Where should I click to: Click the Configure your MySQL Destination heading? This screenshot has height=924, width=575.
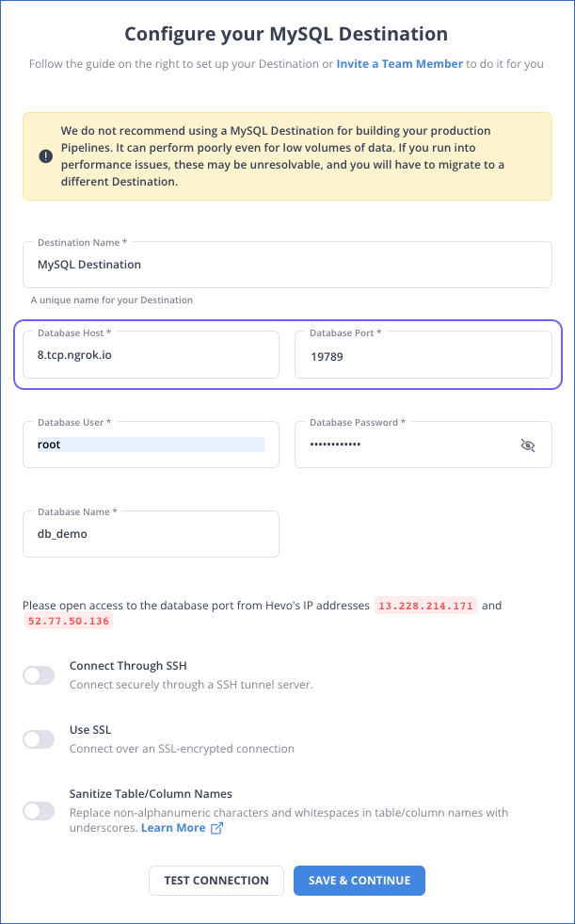point(287,34)
